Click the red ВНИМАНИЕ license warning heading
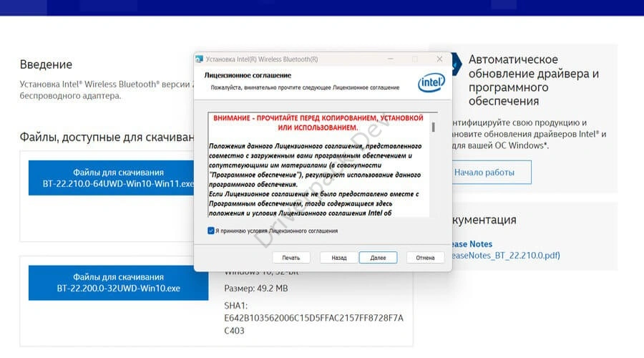 tap(318, 122)
